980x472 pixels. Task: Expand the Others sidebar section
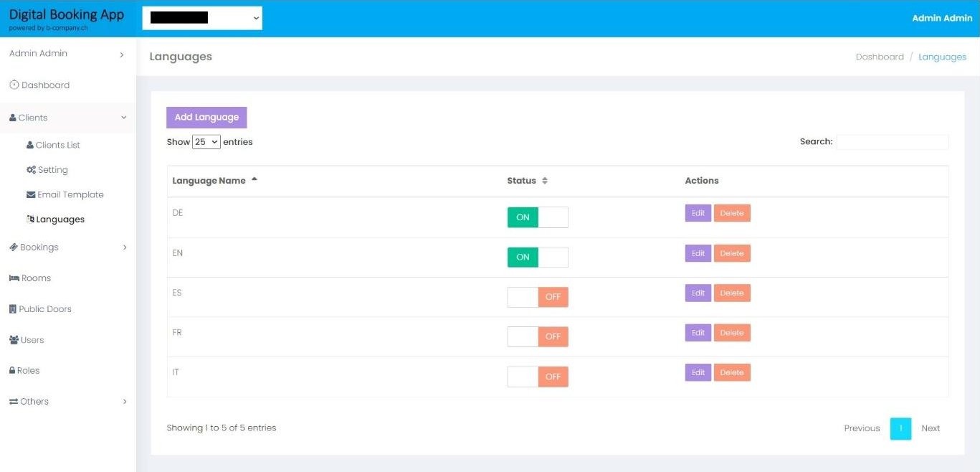pos(68,402)
